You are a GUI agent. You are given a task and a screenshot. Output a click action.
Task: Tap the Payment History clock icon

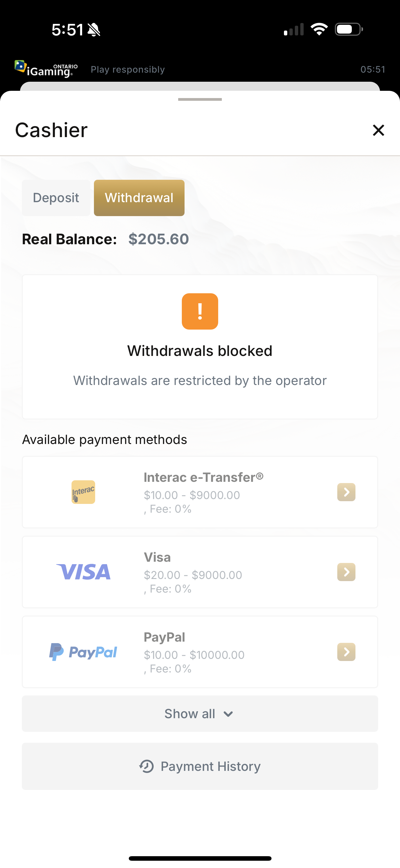tap(147, 766)
